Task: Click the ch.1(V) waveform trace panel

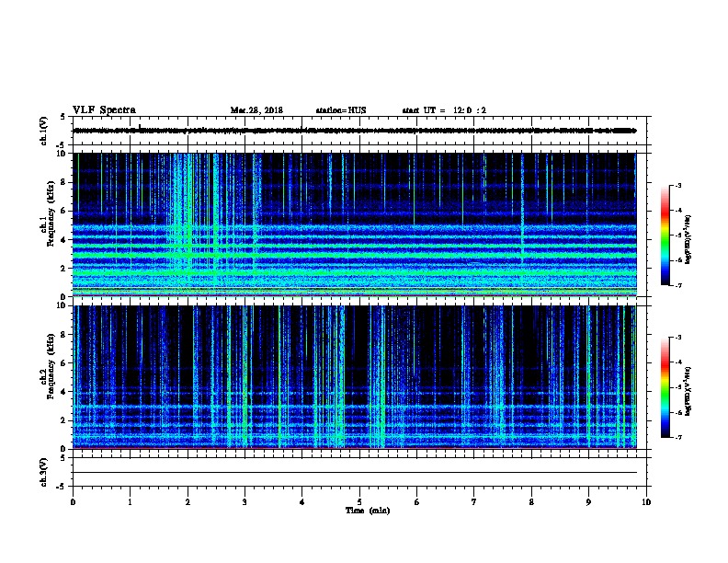Action: [359, 131]
